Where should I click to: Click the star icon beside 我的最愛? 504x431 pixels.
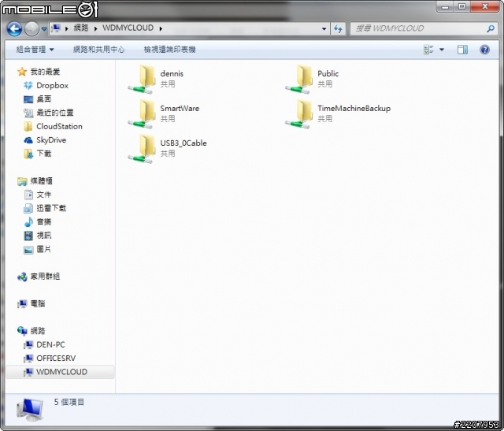pyautogui.click(x=22, y=72)
